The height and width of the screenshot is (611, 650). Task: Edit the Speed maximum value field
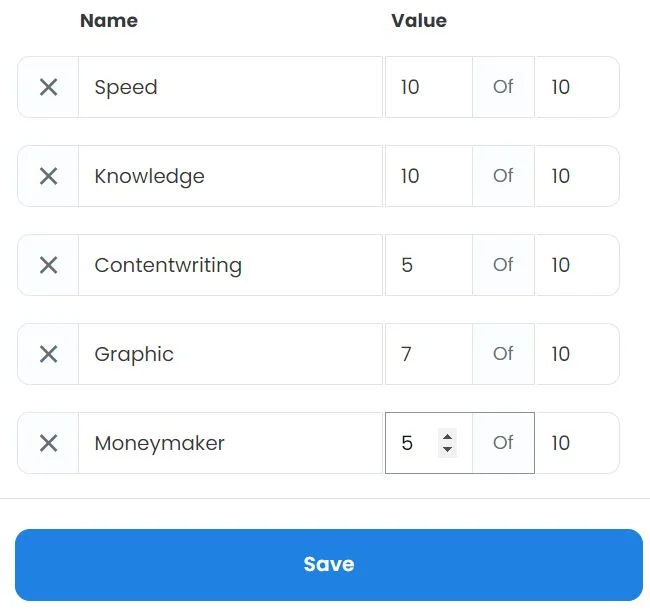pyautogui.click(x=576, y=87)
